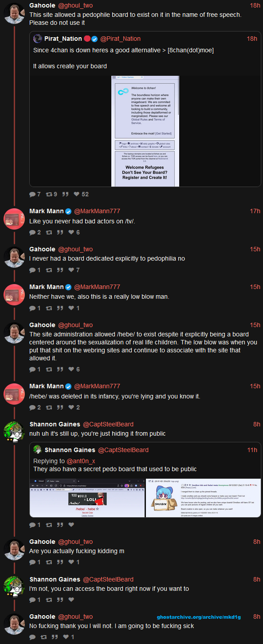This screenshot has width=263, height=644.
Task: Like the post with 52 likes
Action: click(76, 194)
